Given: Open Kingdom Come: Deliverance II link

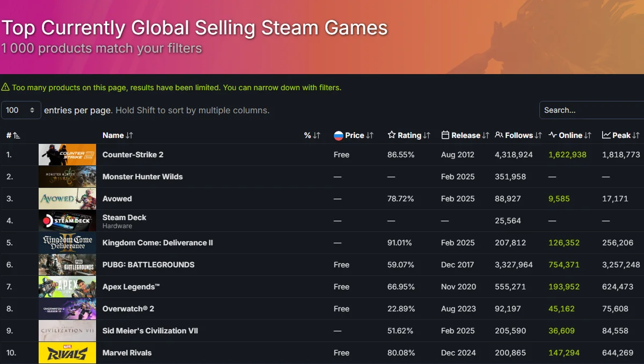Looking at the screenshot, I should [158, 243].
